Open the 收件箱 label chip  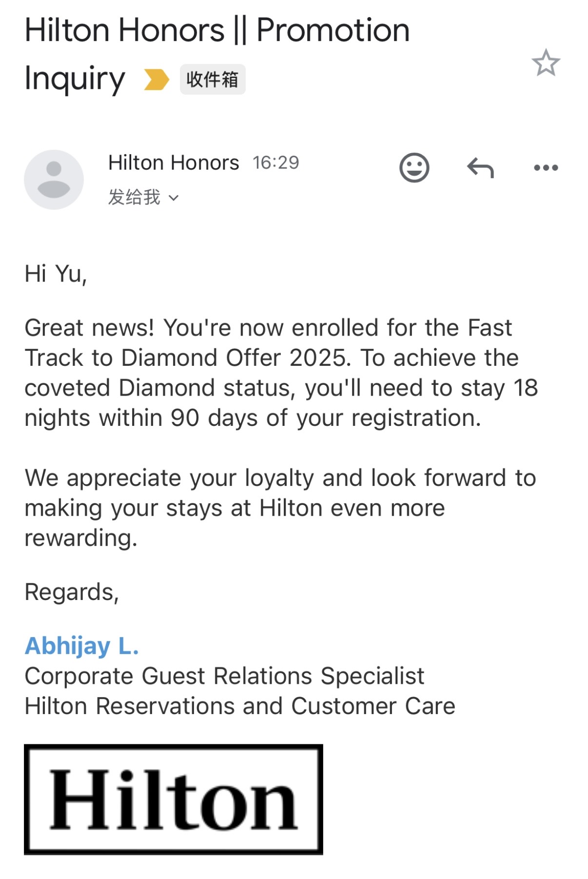coord(212,79)
